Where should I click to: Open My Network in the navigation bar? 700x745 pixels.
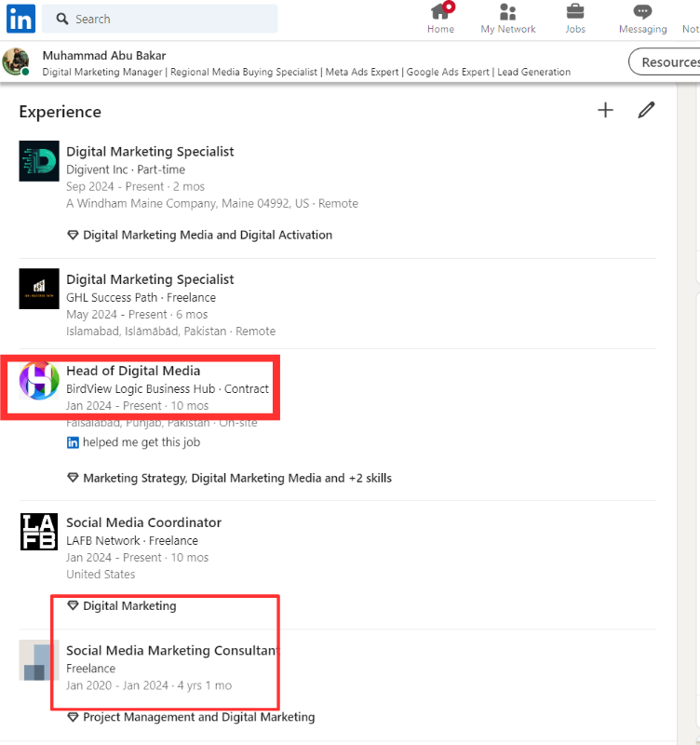[x=507, y=19]
